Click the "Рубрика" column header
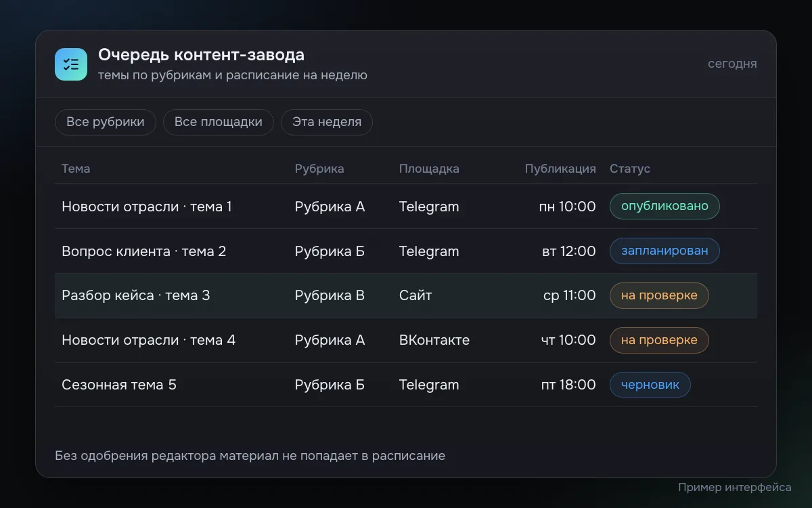Image resolution: width=812 pixels, height=508 pixels. (x=319, y=169)
